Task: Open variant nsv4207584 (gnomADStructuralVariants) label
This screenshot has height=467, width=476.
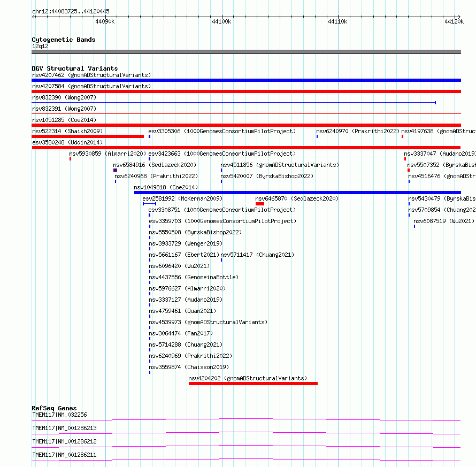Action: click(91, 86)
